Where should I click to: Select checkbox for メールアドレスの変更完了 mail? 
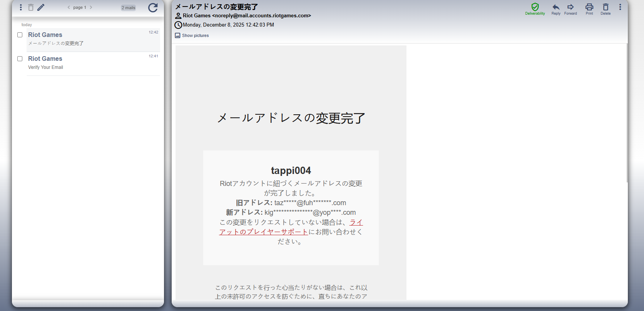point(20,35)
